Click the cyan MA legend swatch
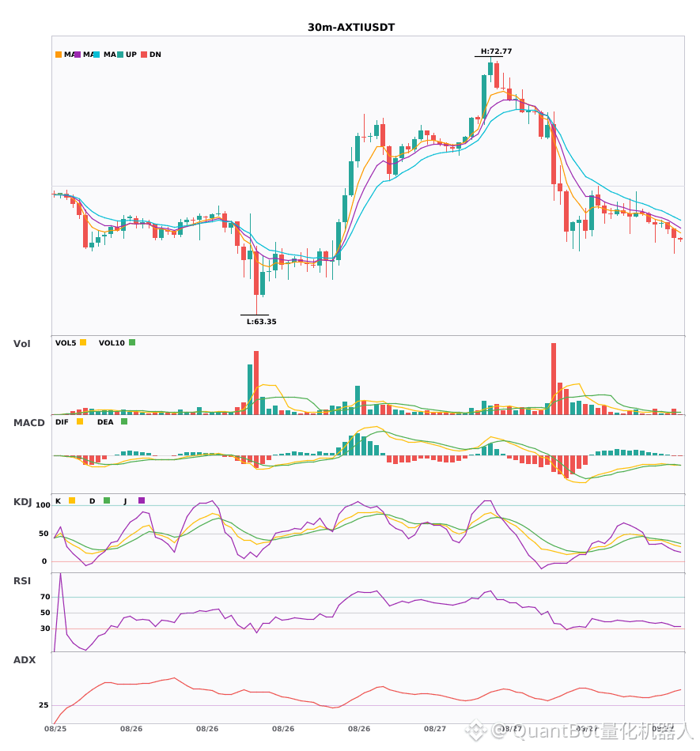700x751 pixels. 96,55
